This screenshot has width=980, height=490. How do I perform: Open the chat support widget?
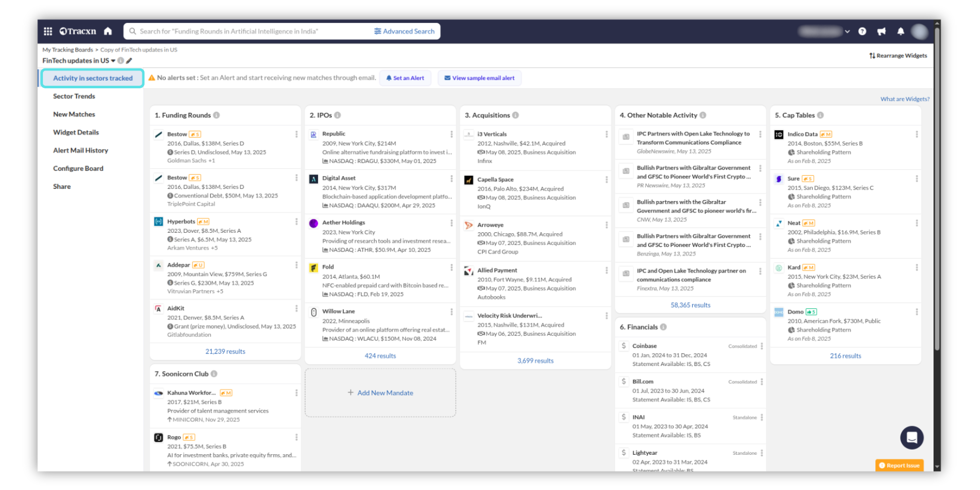point(912,437)
